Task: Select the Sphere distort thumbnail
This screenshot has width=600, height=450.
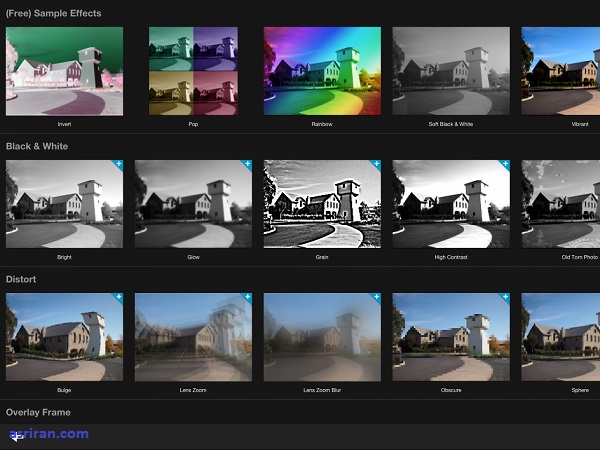Action: (x=560, y=336)
